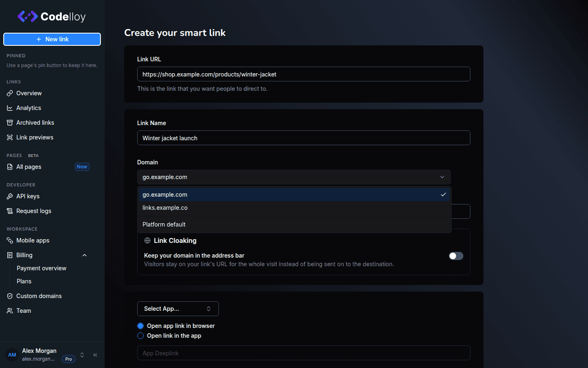Click the Analytics chart icon
The height and width of the screenshot is (368, 588).
10,108
